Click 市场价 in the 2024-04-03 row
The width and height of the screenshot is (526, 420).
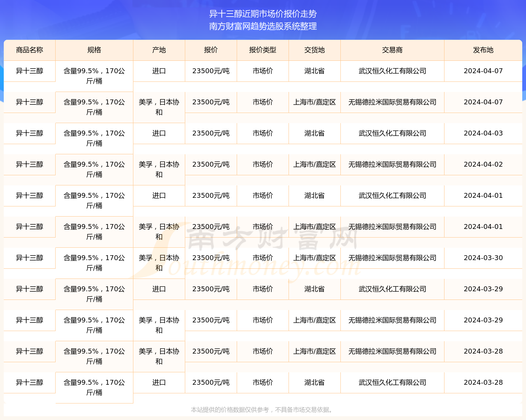(263, 133)
